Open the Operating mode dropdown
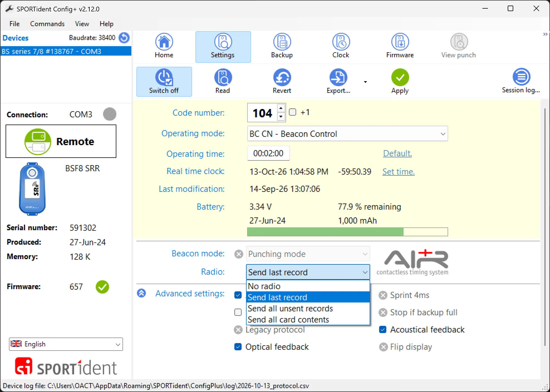The image size is (550, 392). [x=347, y=134]
